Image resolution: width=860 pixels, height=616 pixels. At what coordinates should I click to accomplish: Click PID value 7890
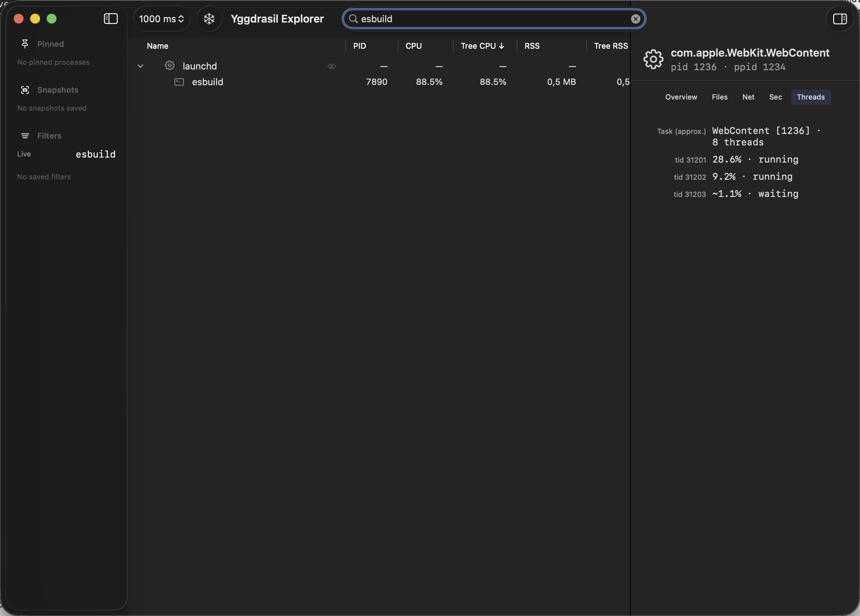[377, 82]
